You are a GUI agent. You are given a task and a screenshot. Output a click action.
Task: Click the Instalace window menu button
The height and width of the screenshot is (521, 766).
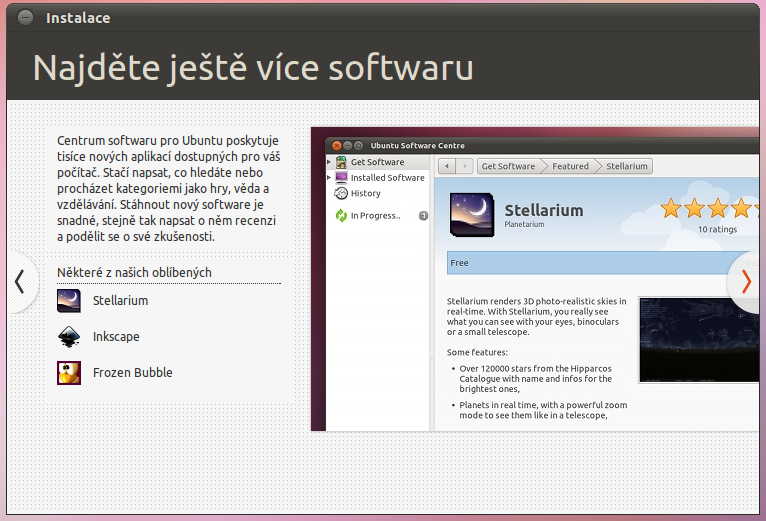point(25,18)
